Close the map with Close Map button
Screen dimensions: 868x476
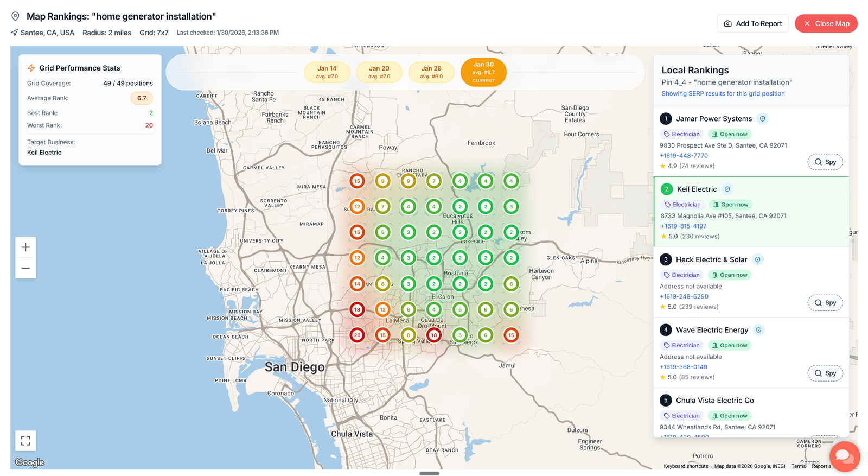tap(826, 23)
